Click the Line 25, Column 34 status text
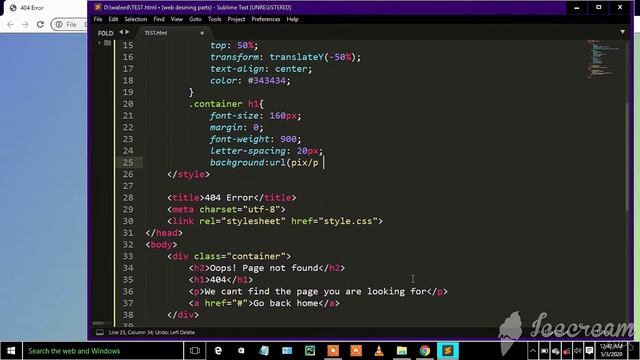The height and width of the screenshot is (360, 640). 151,332
